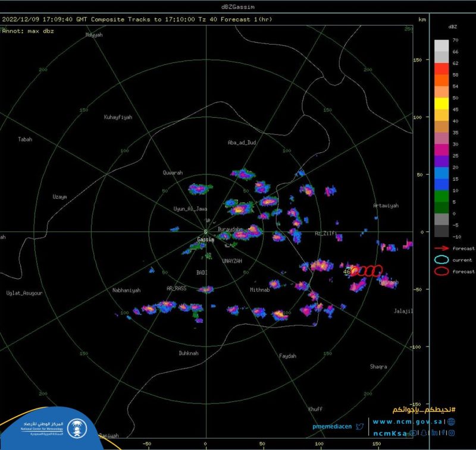Click the Instagram icon in the footer

(x=452, y=433)
